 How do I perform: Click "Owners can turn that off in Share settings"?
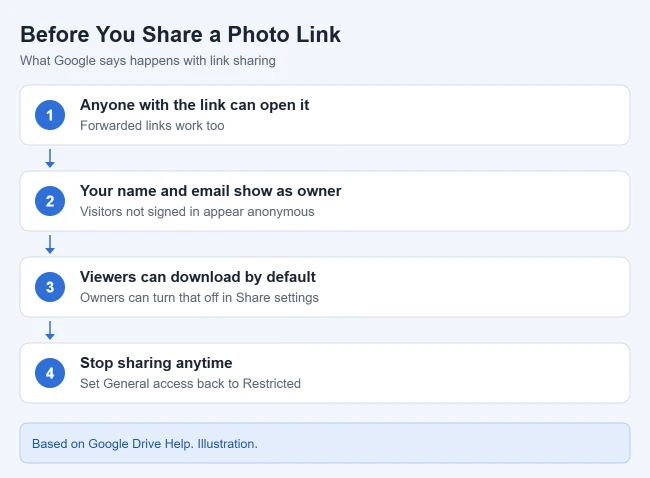coord(199,298)
